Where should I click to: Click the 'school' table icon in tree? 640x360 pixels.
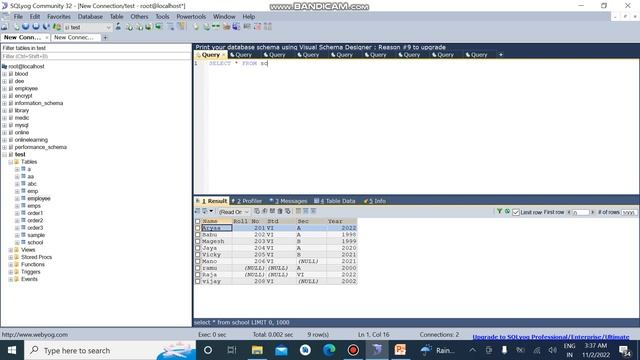pyautogui.click(x=24, y=242)
